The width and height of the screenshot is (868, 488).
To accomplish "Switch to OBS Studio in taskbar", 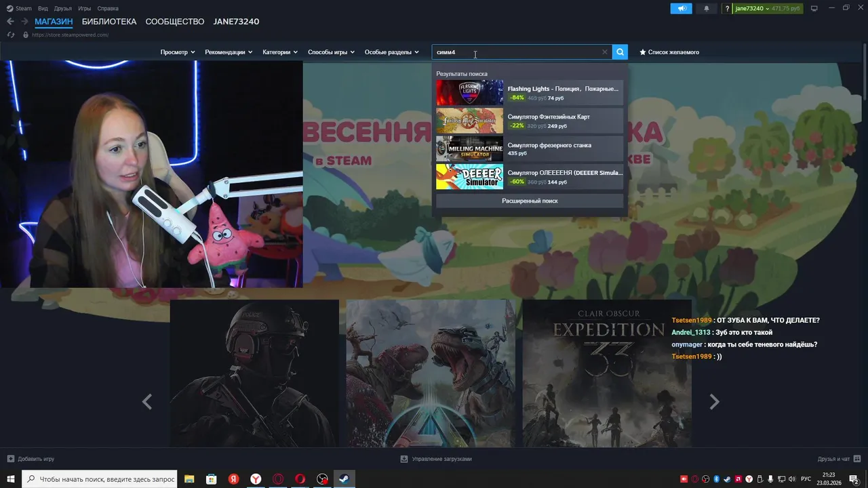I will click(x=322, y=479).
